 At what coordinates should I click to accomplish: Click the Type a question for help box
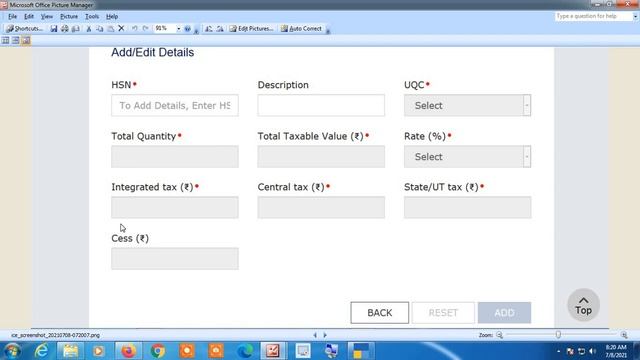[593, 16]
